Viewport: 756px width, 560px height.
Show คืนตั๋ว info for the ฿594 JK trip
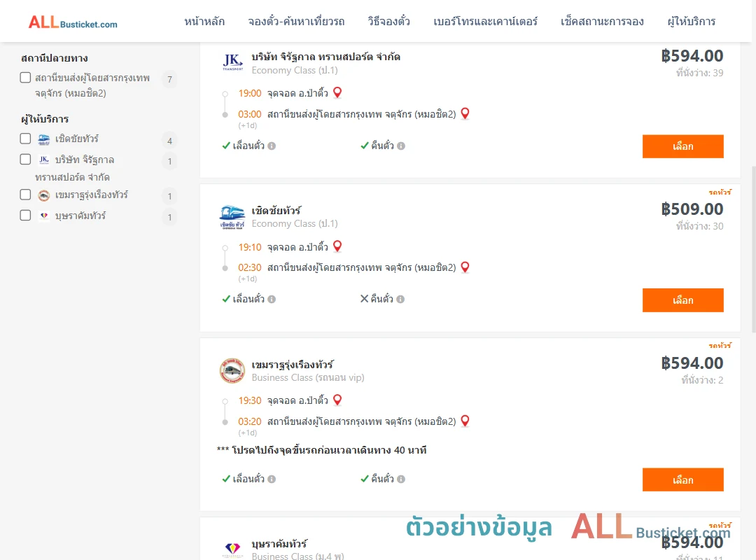401,146
